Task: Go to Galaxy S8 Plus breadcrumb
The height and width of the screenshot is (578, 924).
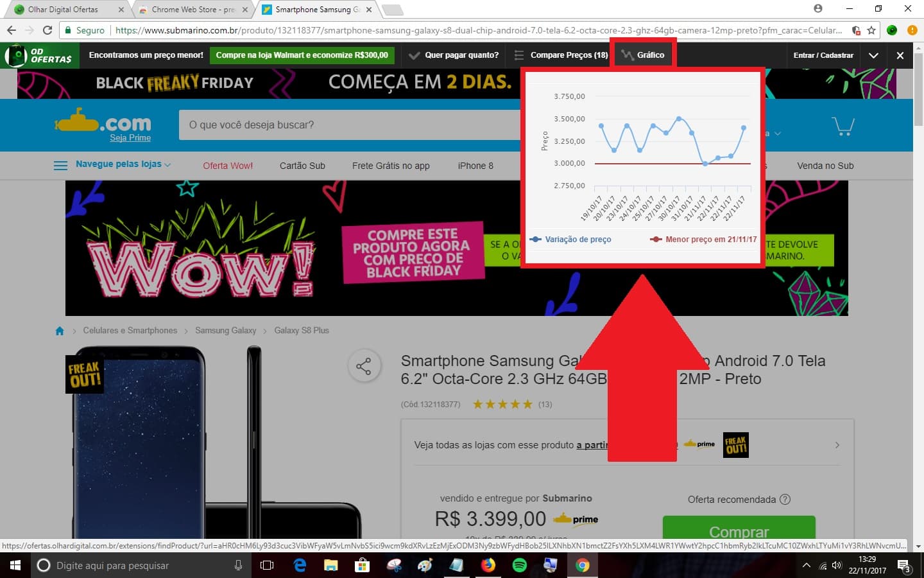Action: click(302, 331)
